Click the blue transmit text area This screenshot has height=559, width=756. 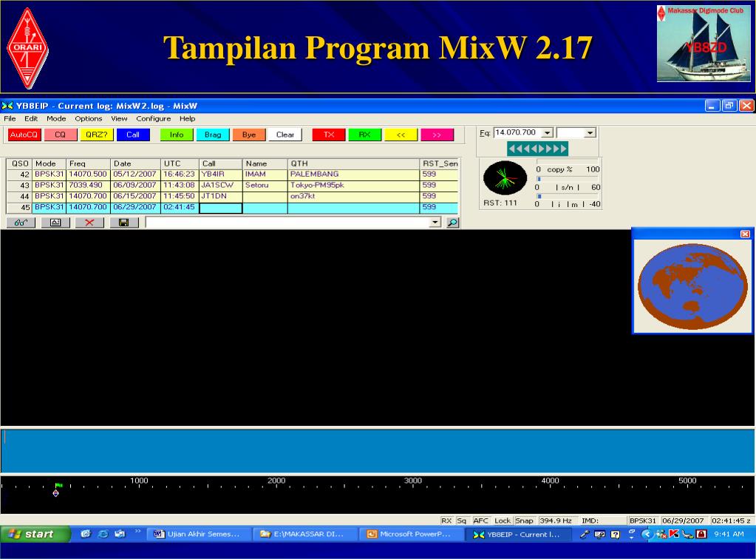(378, 451)
